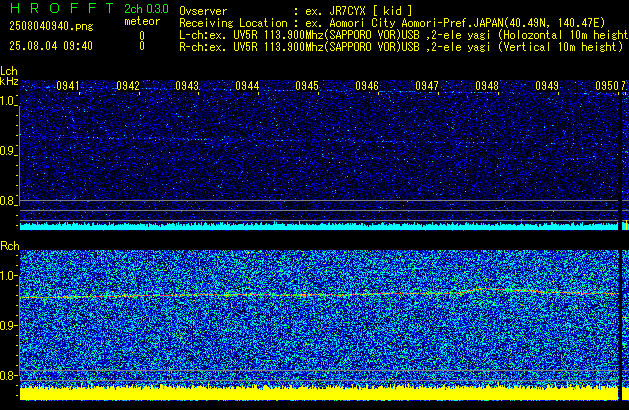Click the cyan Lch signal level bar
The image size is (629, 410).
pyautogui.click(x=319, y=226)
